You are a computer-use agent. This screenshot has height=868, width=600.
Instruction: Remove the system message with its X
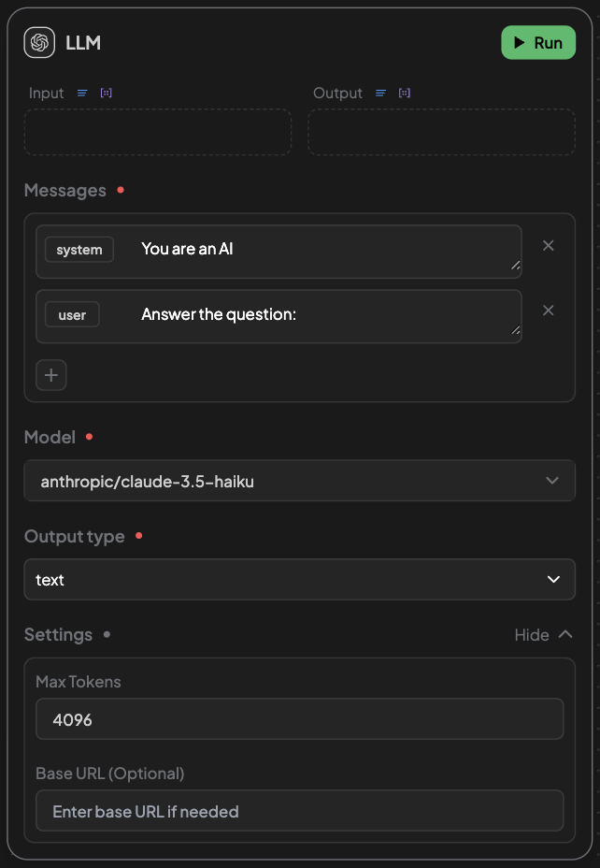548,246
